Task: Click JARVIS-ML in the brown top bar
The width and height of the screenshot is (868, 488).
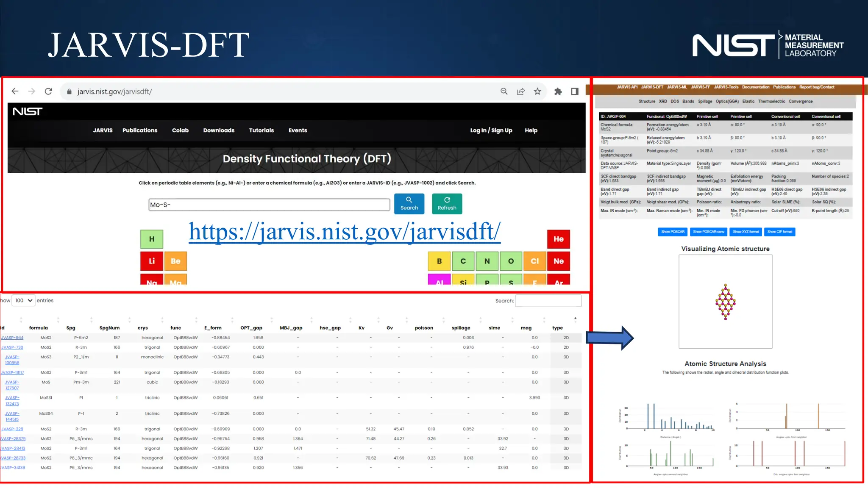Action: 677,87
